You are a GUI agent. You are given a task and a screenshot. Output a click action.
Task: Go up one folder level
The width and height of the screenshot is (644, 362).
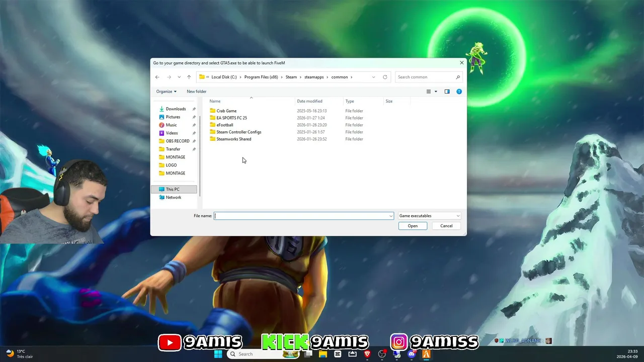click(x=189, y=77)
